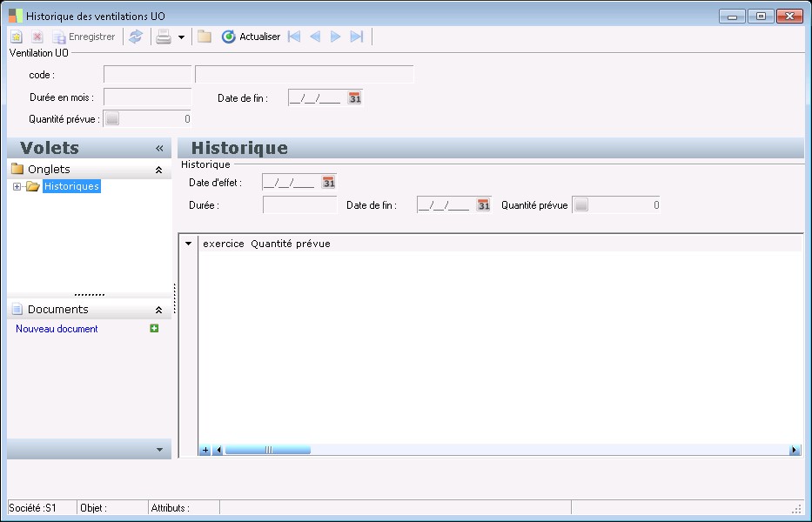Open the grid column selector arrow
This screenshot has height=522, width=812.
pyautogui.click(x=189, y=244)
